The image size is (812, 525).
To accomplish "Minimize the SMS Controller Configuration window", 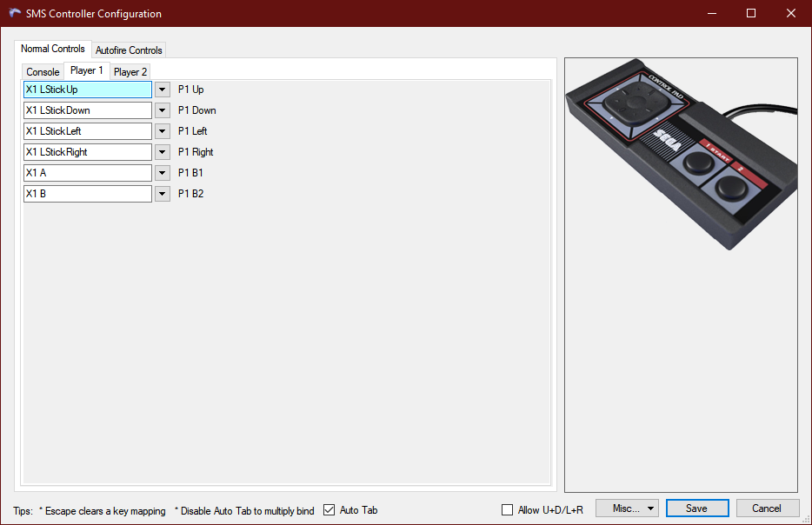I will tap(712, 13).
